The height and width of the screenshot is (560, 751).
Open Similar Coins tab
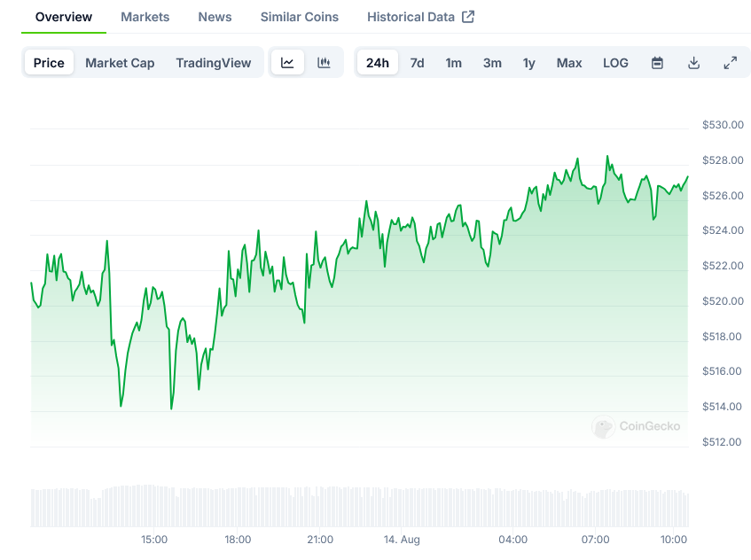[299, 17]
